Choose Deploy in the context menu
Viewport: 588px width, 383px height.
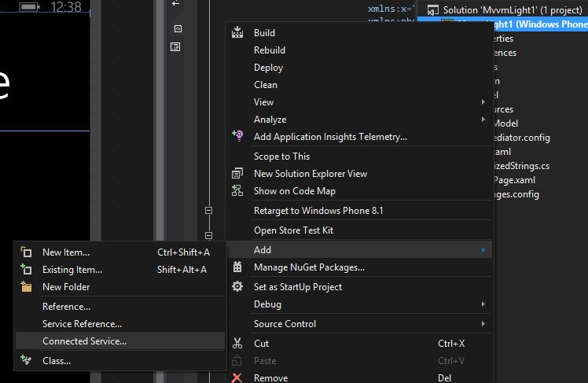pos(359,67)
